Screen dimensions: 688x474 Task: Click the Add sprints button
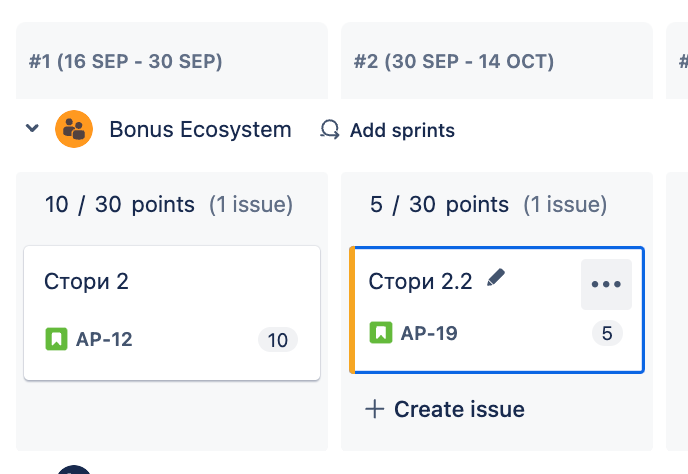pos(387,130)
